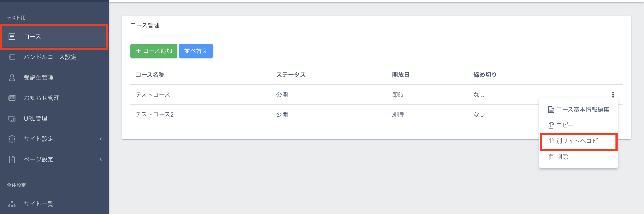Click the サイト設定 gear icon

[x=12, y=139]
